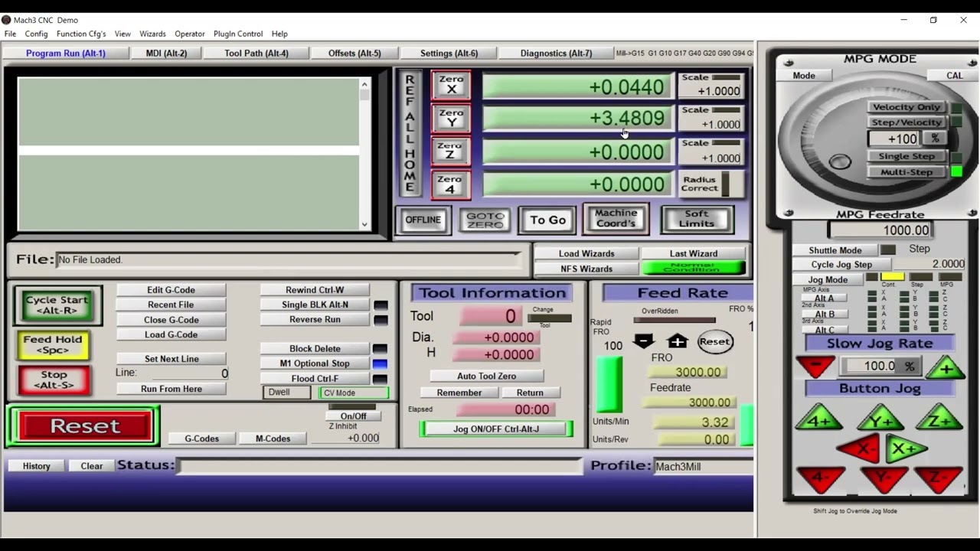
Task: Click the Edit G-Code button
Action: [x=171, y=290]
